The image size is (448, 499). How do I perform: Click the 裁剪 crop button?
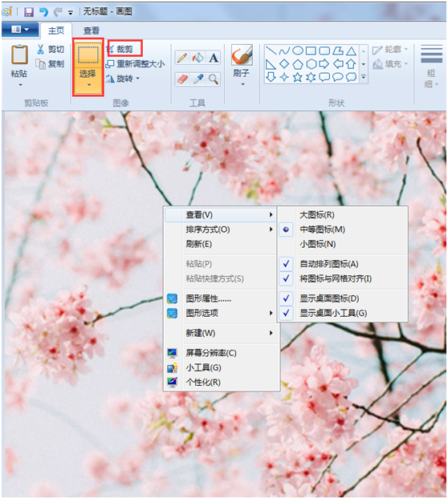pos(120,49)
